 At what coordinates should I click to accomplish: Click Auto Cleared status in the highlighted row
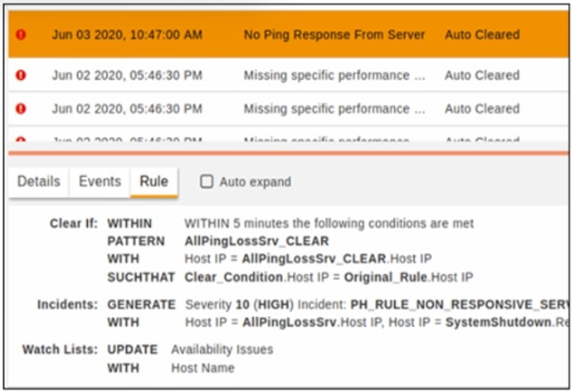pos(482,34)
